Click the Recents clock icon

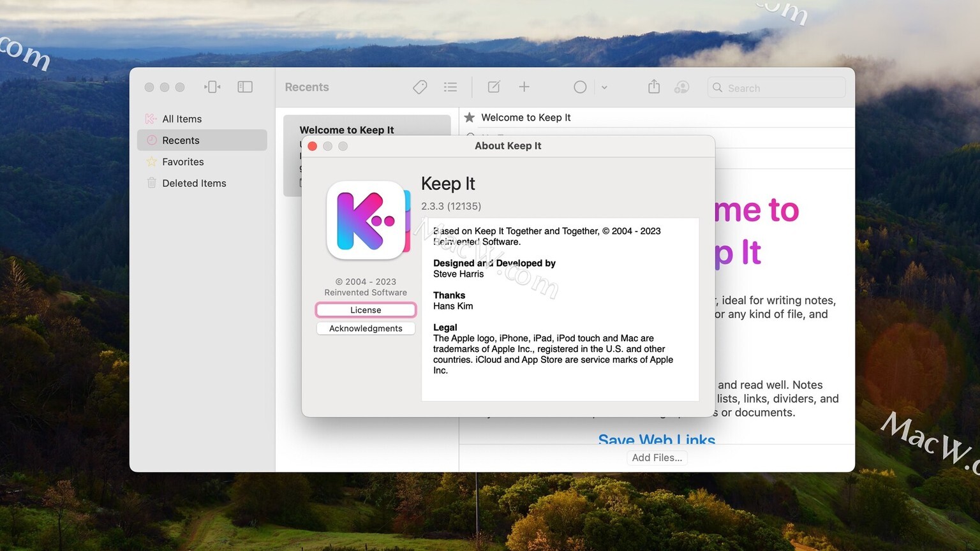click(x=152, y=140)
